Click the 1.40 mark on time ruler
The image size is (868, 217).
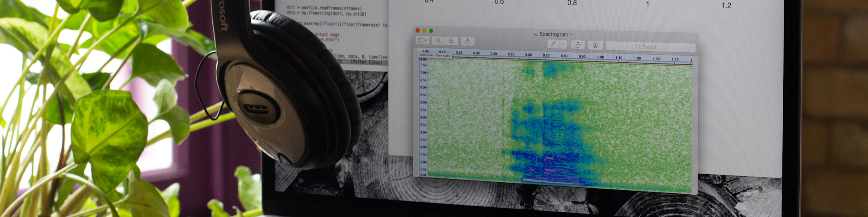[x=675, y=59]
